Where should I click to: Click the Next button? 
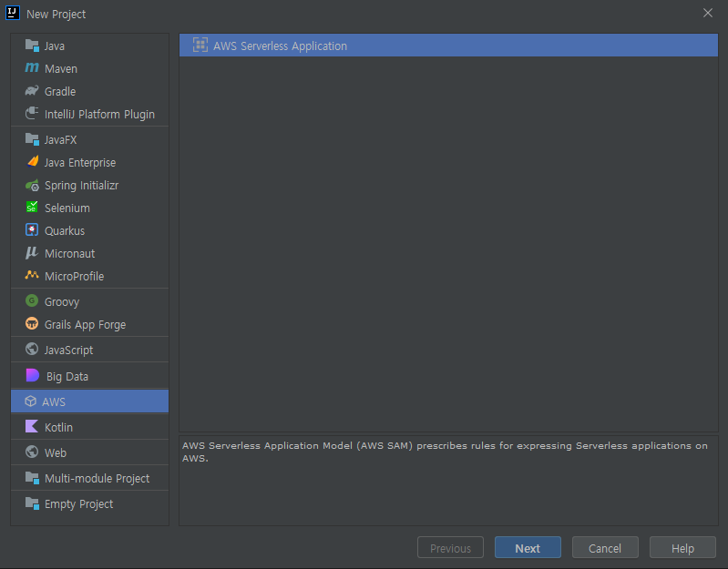pyautogui.click(x=528, y=548)
